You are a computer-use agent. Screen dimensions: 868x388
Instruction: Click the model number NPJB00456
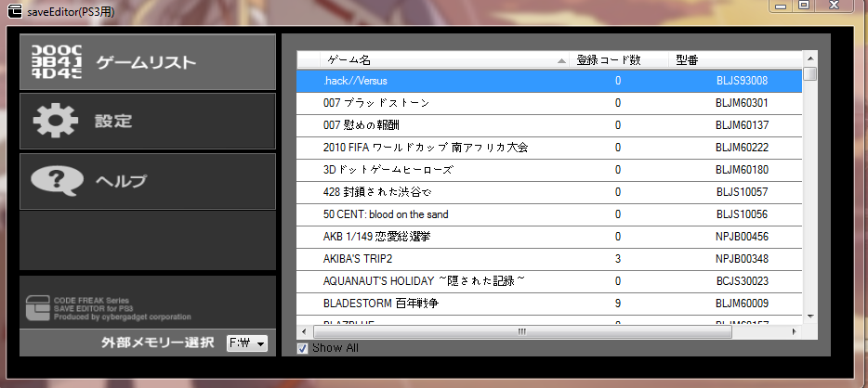pos(742,237)
